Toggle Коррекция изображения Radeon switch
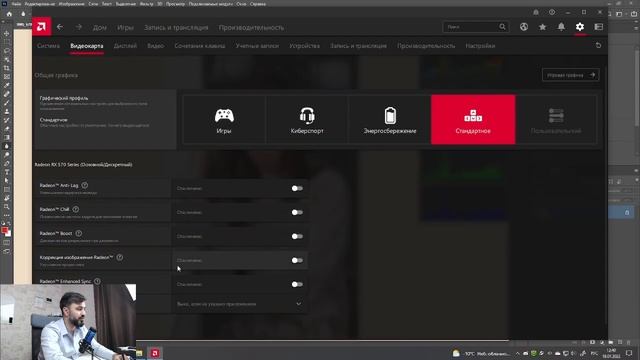 pos(297,260)
